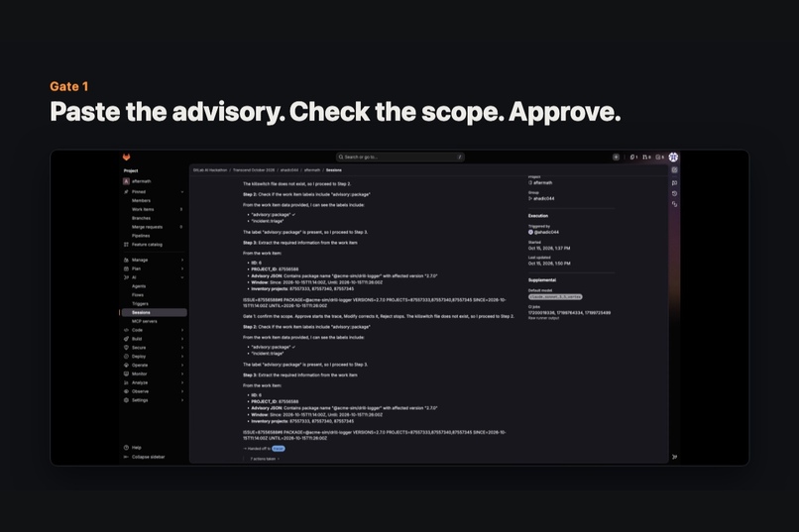Screen dimensions: 799x532
Task: Click the Last updated time 1:50 PM
Action: [x=549, y=264]
